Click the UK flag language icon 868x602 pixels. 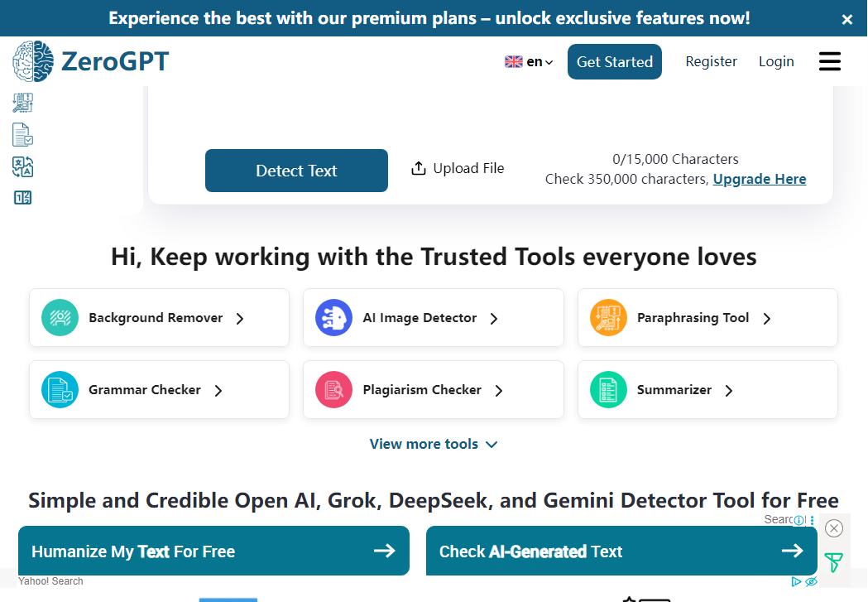[x=514, y=61]
